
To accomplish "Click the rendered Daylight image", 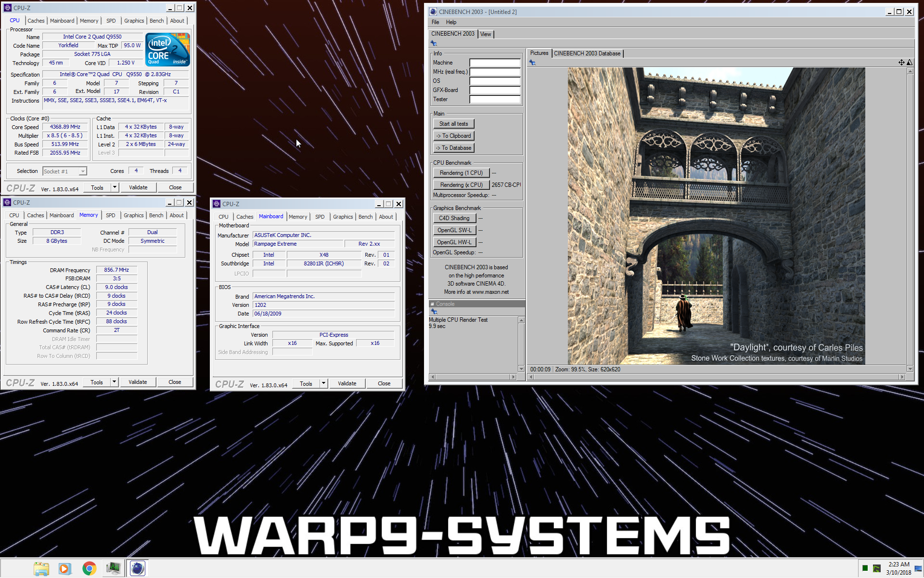I will 716,216.
